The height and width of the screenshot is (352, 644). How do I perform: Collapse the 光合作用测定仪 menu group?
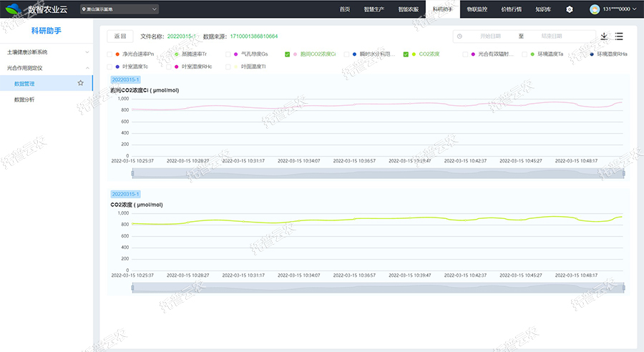point(85,68)
